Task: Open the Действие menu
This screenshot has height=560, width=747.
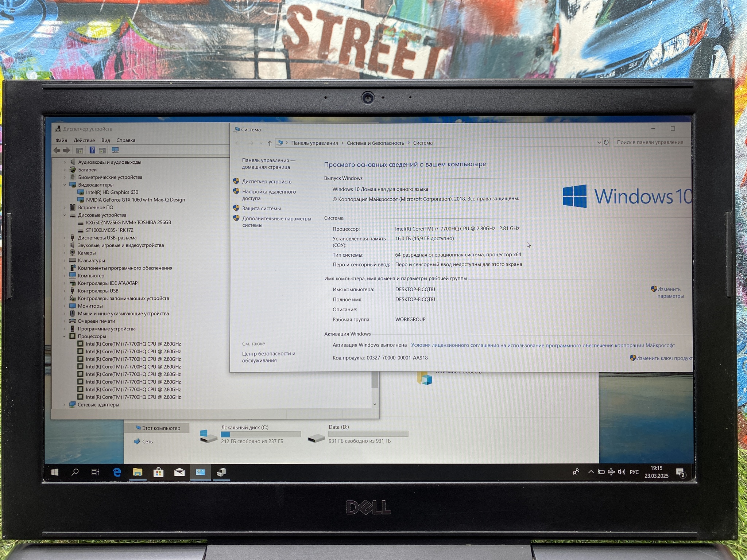Action: pyautogui.click(x=84, y=140)
